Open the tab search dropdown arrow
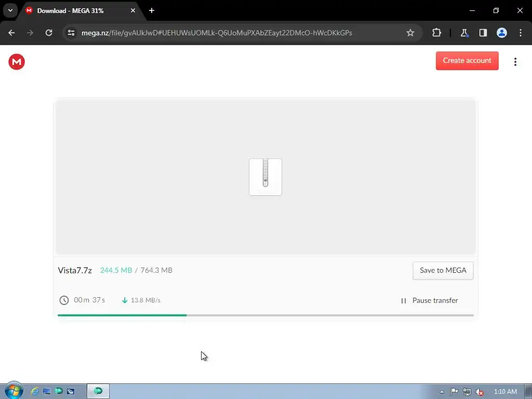 tap(10, 10)
